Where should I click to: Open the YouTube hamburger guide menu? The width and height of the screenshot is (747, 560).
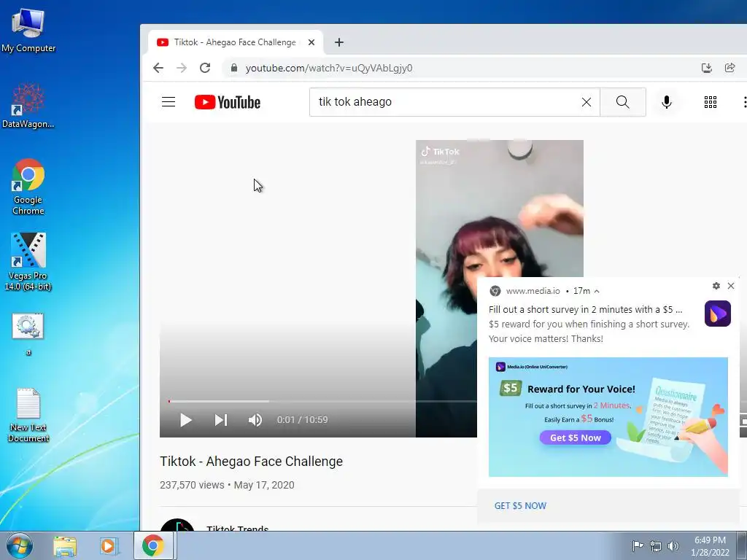169,102
